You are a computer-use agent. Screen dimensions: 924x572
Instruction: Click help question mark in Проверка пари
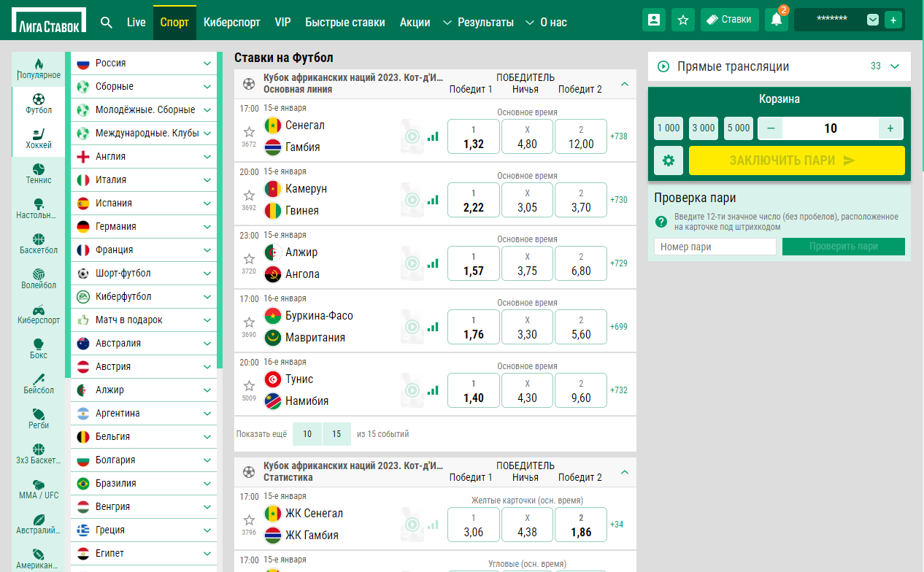(x=661, y=222)
